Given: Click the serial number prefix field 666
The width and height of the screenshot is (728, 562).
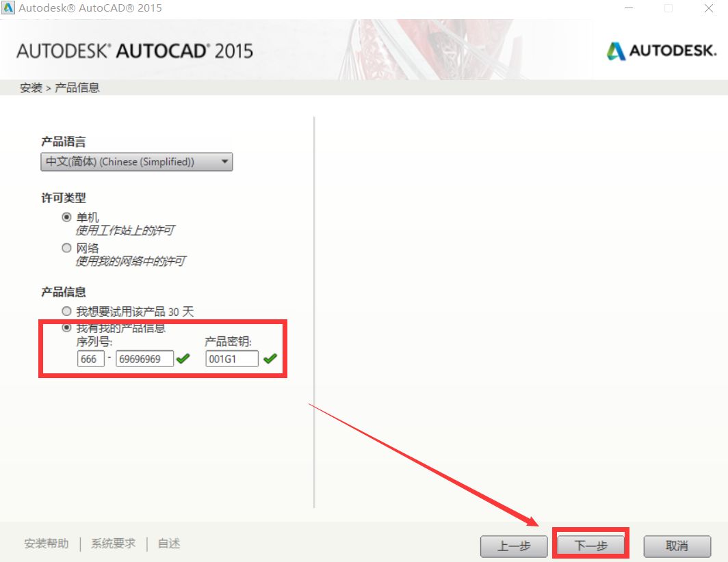Looking at the screenshot, I should (x=90, y=359).
